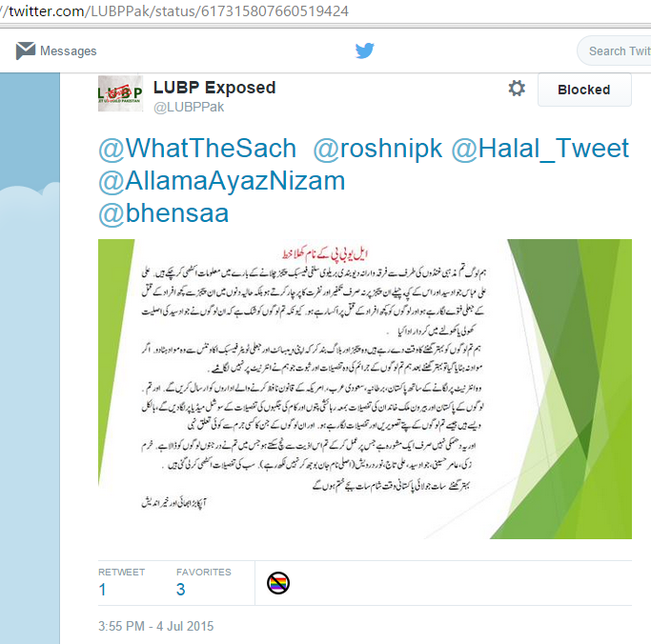Open LUBP Exposed profile avatar
The image size is (651, 644).
pos(120,93)
